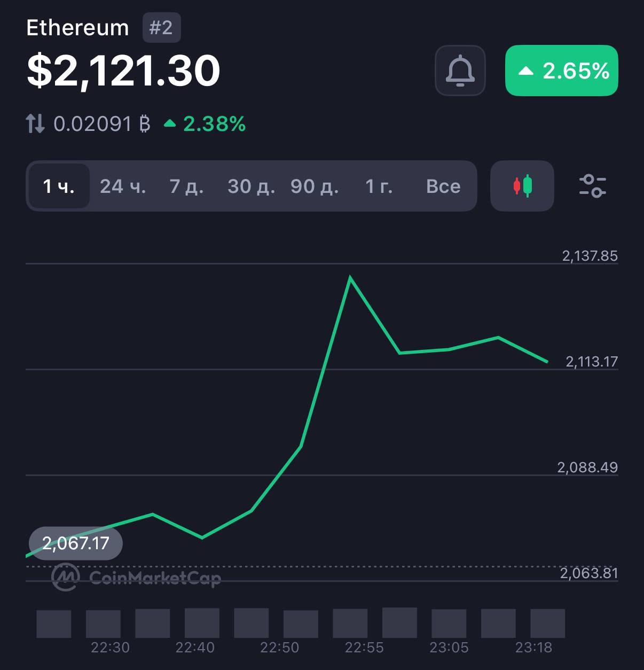Tap the green 2.65% change badge
Image resolution: width=644 pixels, height=670 pixels.
tap(562, 71)
